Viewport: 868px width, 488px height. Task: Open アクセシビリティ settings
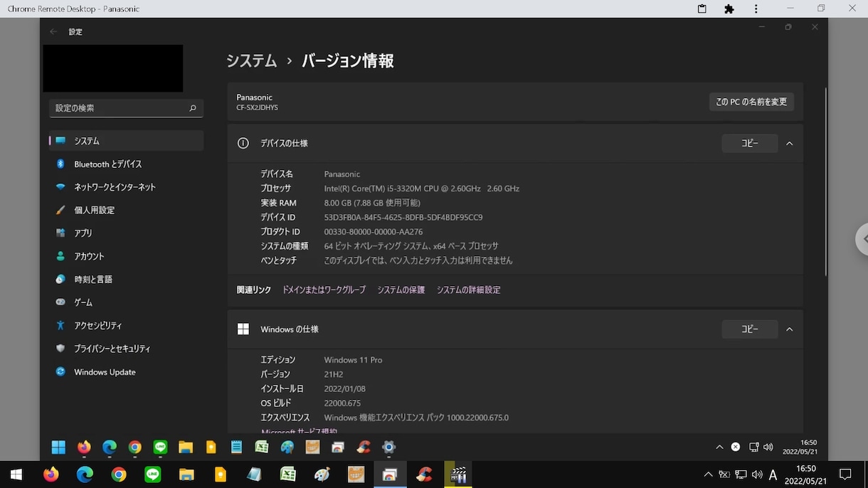click(126, 326)
